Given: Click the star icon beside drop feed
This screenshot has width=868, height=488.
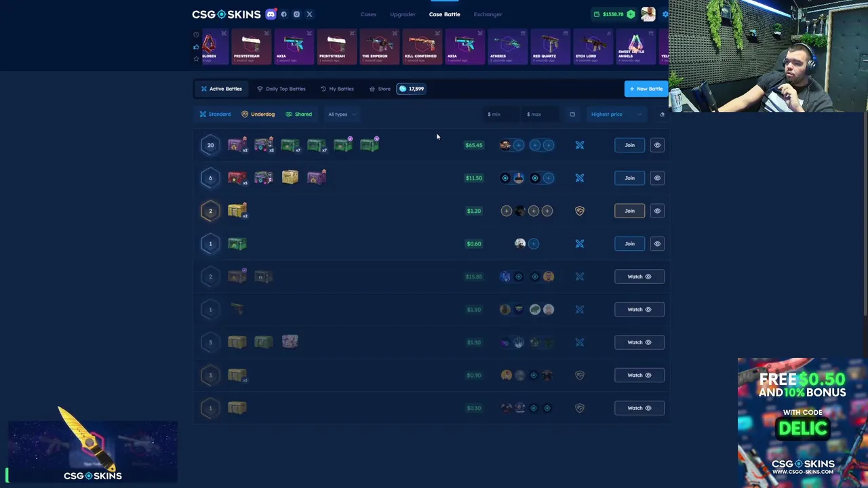Looking at the screenshot, I should (x=197, y=59).
